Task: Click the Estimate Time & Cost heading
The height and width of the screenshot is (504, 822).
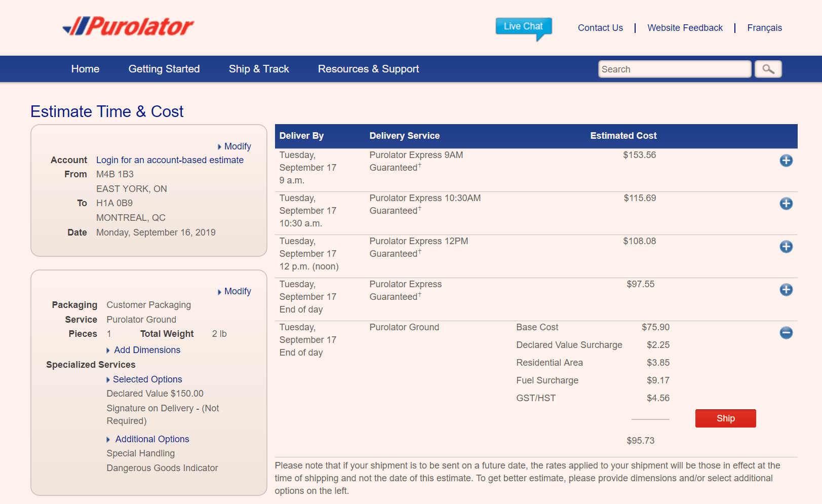Action: pos(107,111)
